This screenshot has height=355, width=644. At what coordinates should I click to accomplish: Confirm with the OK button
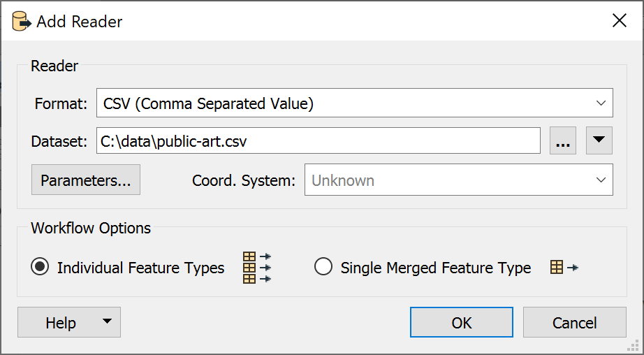pyautogui.click(x=462, y=323)
